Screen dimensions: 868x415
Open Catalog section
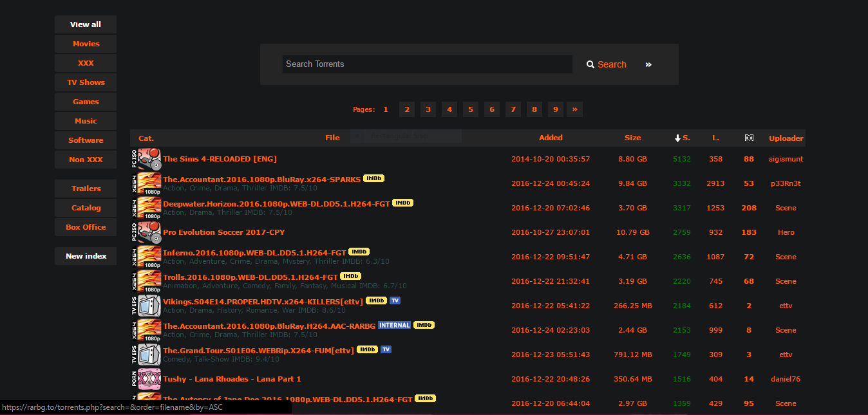(x=86, y=208)
